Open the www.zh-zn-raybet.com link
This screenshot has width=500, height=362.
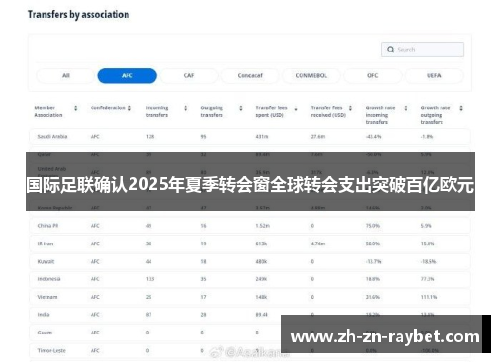pyautogui.click(x=385, y=336)
